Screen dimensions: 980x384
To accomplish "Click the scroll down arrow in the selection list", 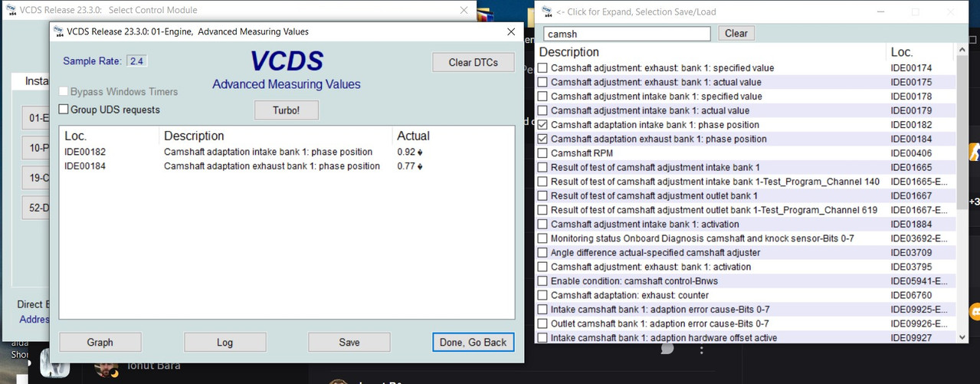I will [962, 336].
